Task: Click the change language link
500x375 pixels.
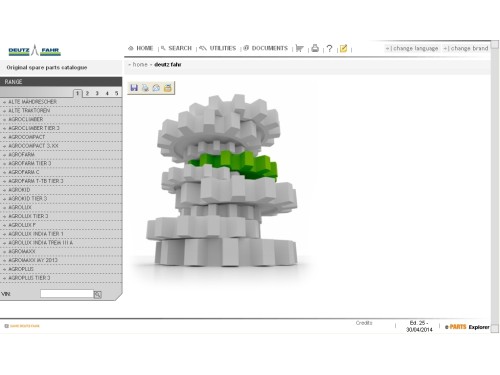Action: pos(412,48)
